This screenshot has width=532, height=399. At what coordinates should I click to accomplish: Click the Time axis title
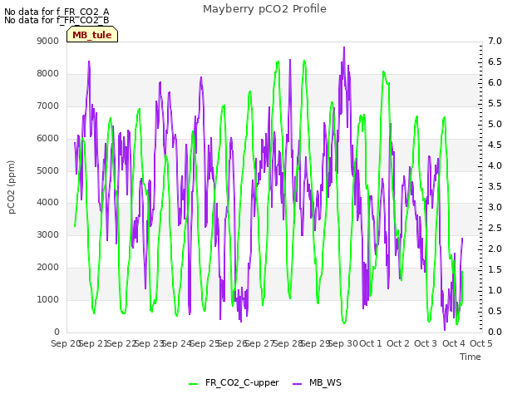click(x=470, y=357)
